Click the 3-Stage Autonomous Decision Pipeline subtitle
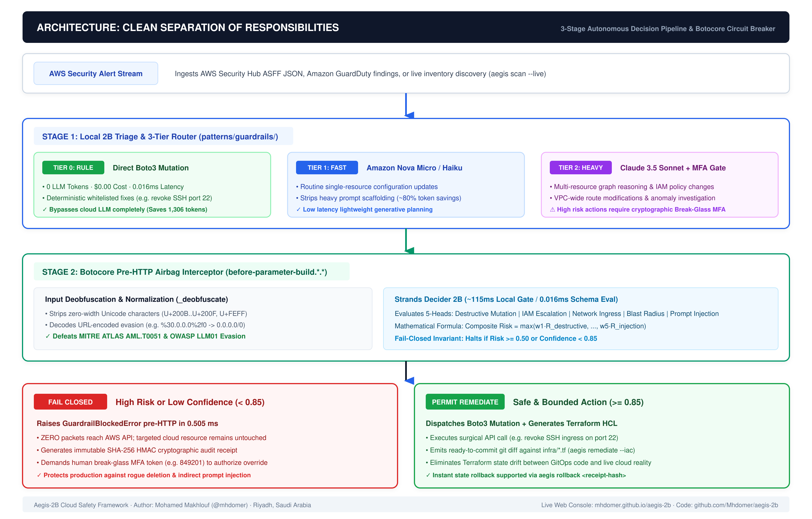The width and height of the screenshot is (812, 519). coord(668,29)
